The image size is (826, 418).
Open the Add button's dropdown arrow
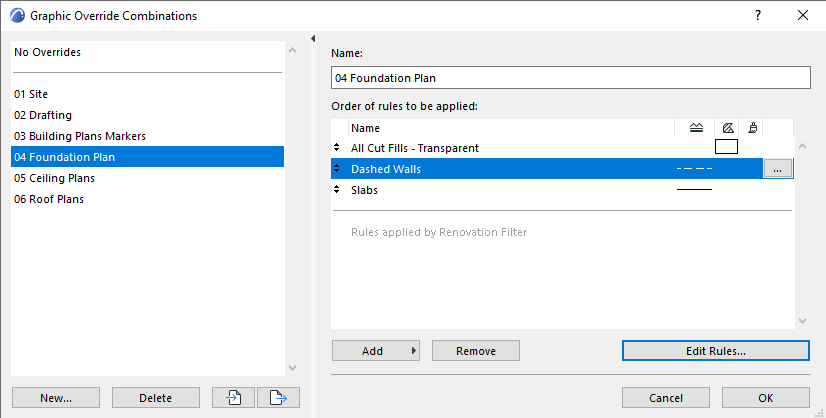414,351
